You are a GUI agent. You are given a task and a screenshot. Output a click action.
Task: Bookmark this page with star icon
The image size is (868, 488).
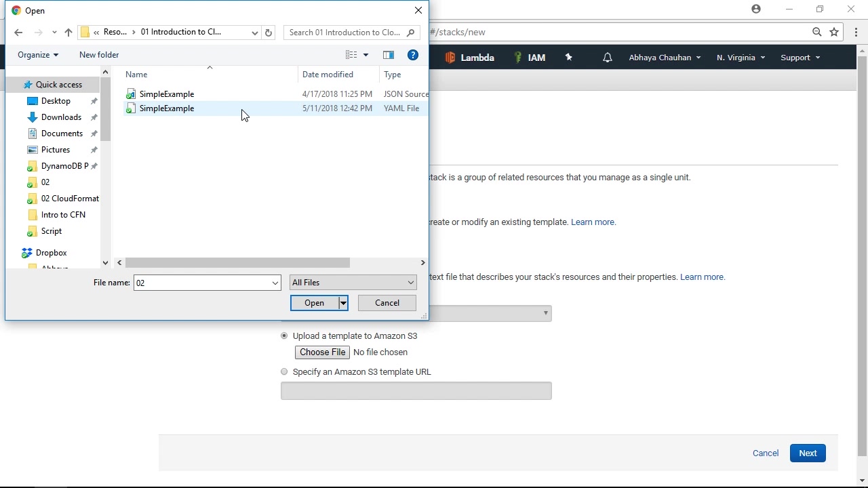(x=834, y=32)
